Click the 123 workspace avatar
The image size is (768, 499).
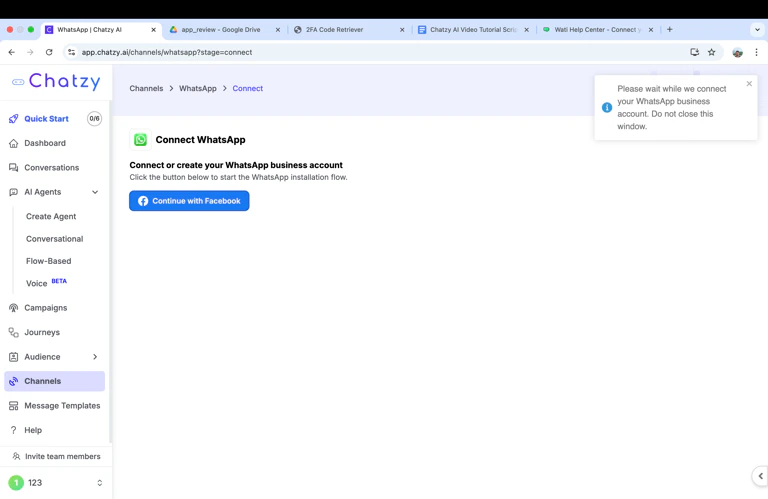(x=16, y=483)
